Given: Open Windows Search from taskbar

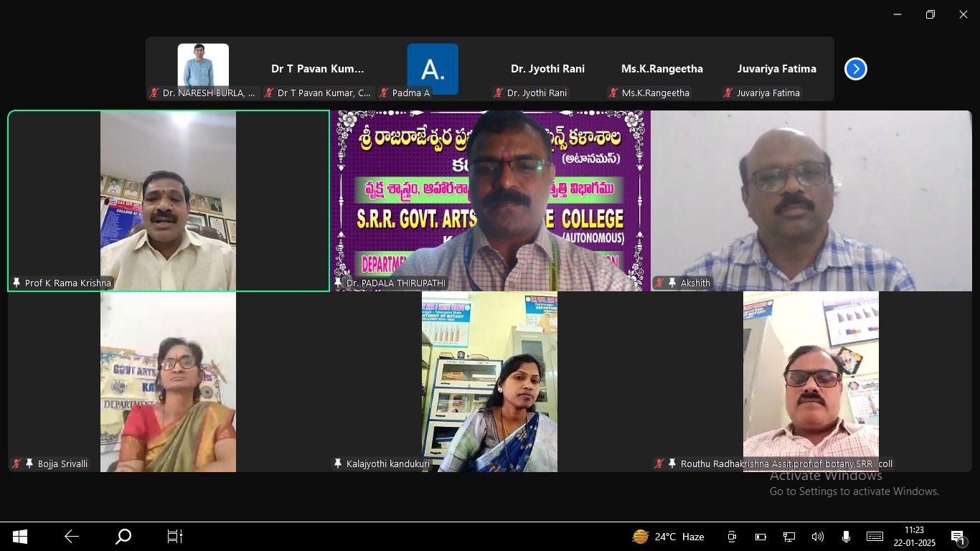Looking at the screenshot, I should (x=123, y=537).
